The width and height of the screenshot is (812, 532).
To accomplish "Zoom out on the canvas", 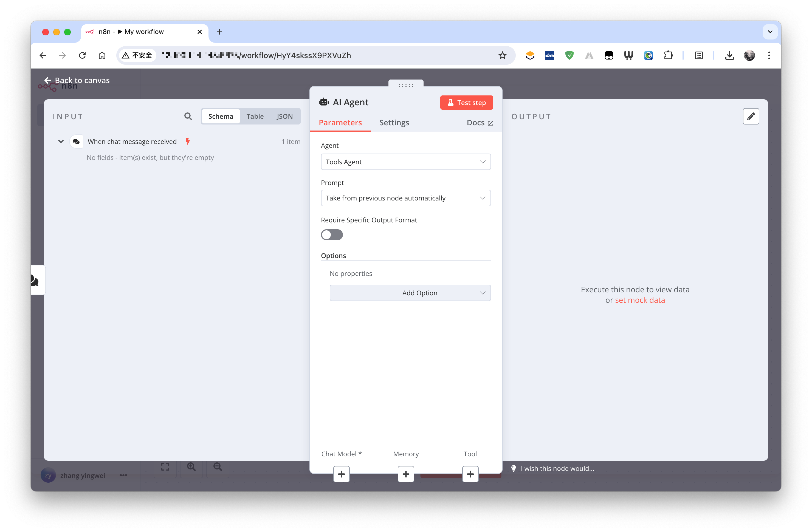I will coord(218,466).
